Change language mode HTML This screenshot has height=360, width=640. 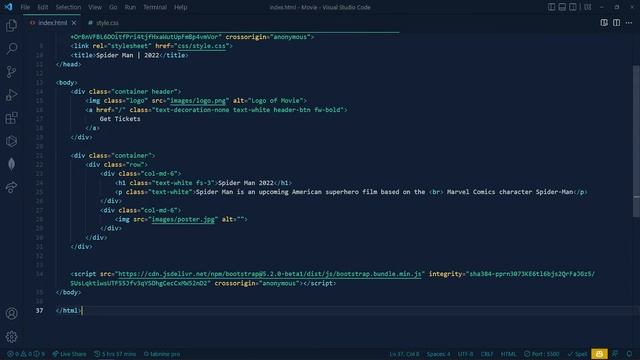point(508,354)
